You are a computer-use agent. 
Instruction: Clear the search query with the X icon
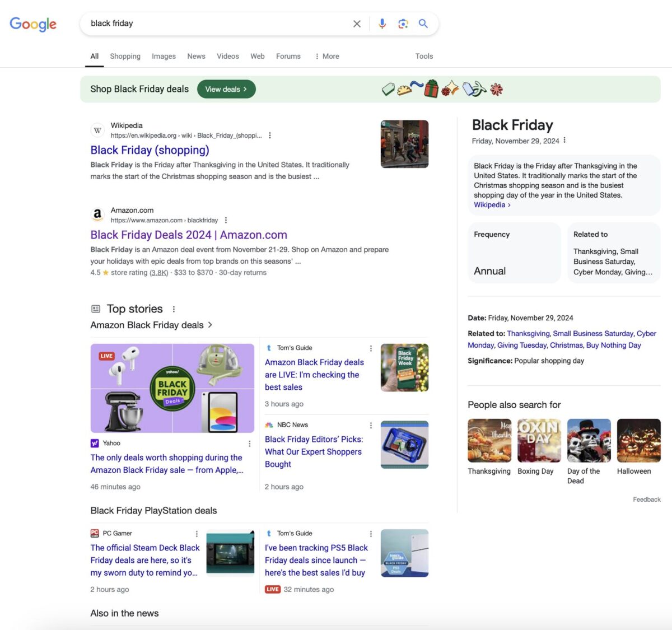click(x=357, y=24)
